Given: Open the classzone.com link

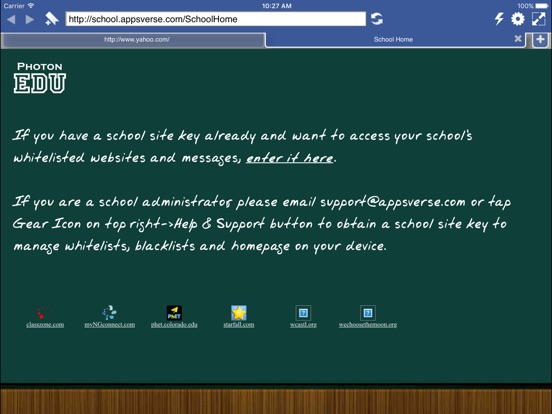Looking at the screenshot, I should pyautogui.click(x=45, y=325).
